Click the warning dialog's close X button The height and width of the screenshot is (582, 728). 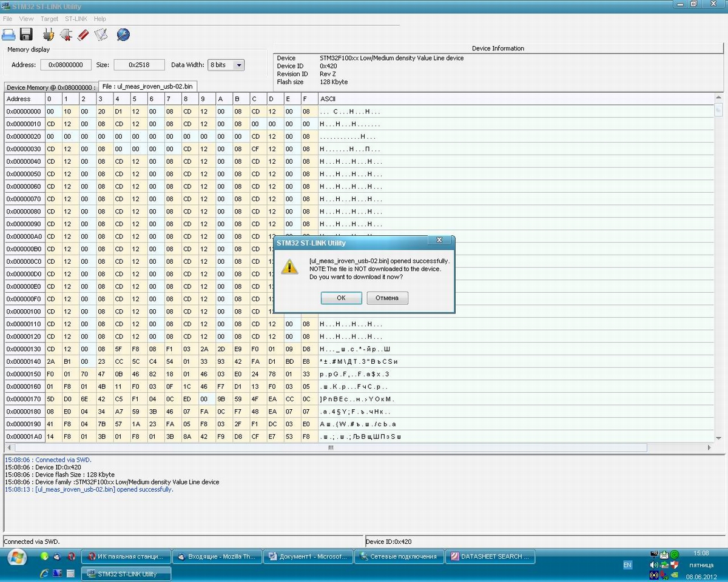pos(439,241)
